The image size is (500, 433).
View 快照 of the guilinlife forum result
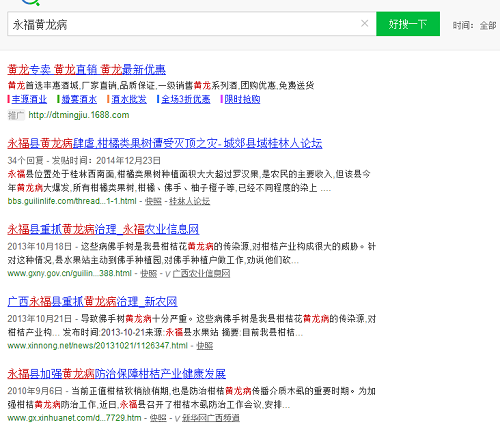pos(153,201)
